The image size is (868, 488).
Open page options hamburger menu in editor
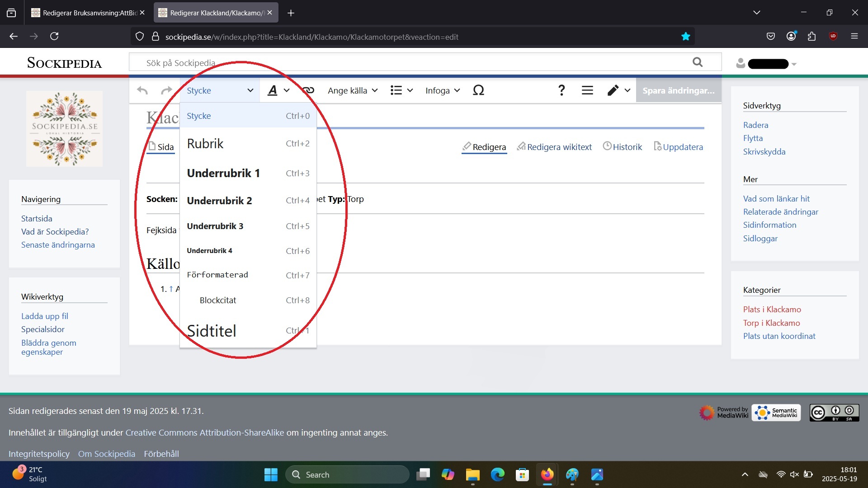coord(587,90)
